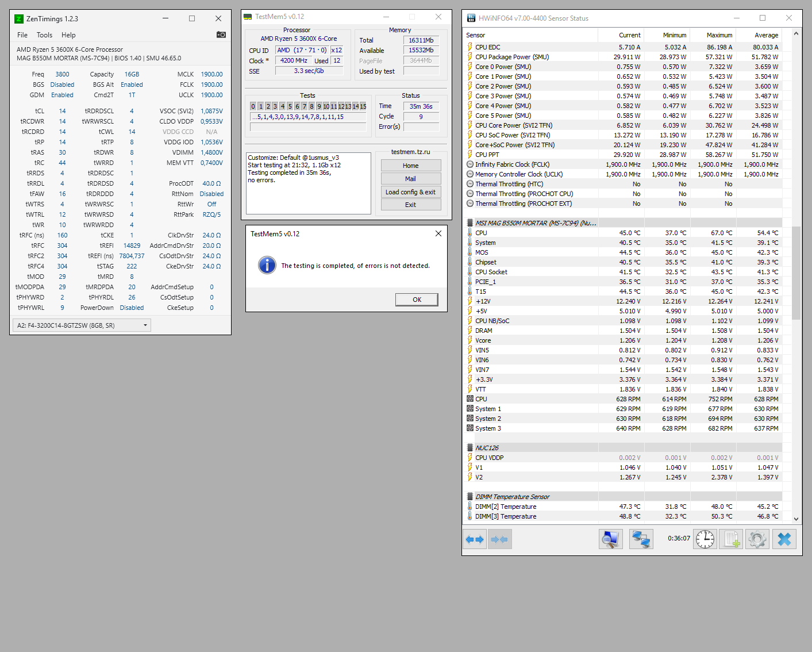
Task: Click the chip icon beside the NUC126 header
Action: point(470,448)
